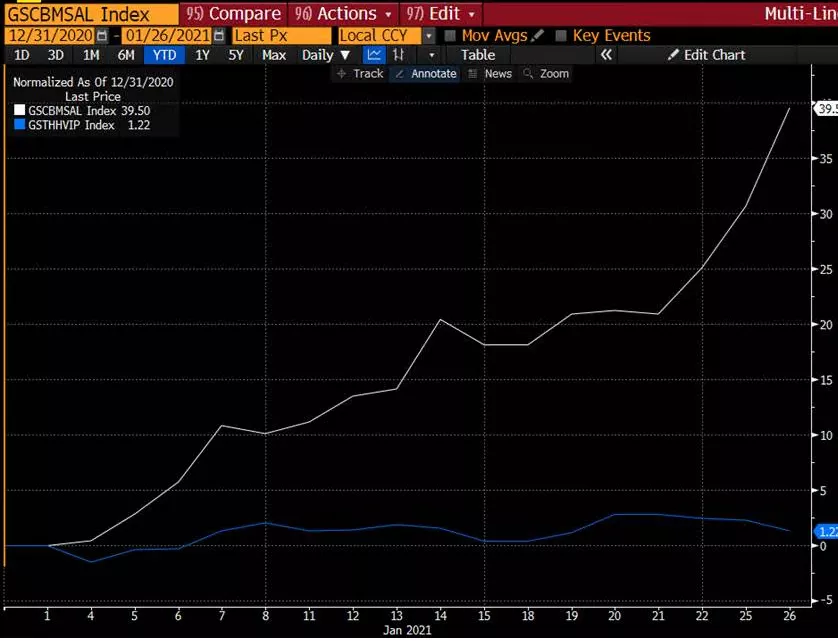Open the chart Zoom magnifier tool
This screenshot has height=641, width=838.
point(546,74)
